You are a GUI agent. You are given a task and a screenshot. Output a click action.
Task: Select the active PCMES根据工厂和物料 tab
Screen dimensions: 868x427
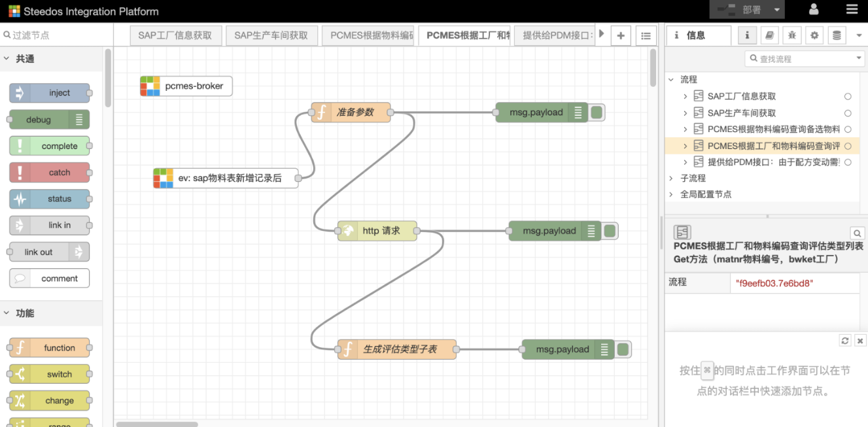click(x=464, y=35)
